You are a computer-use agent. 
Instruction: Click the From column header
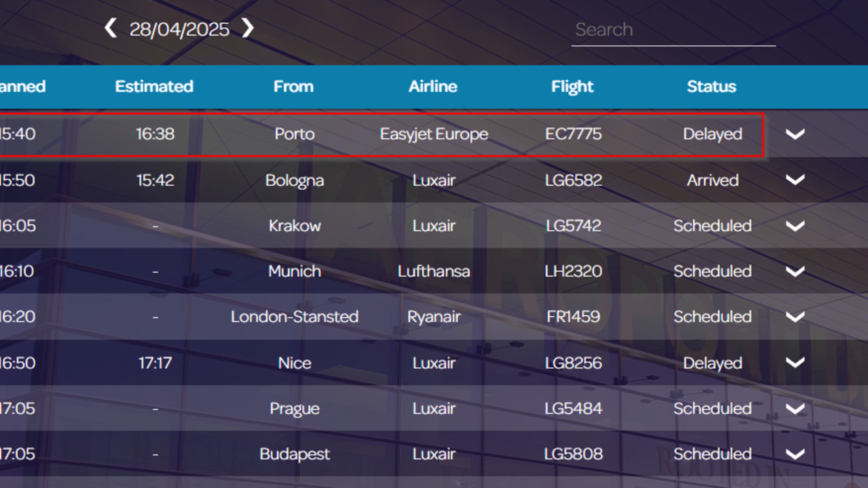(x=293, y=87)
